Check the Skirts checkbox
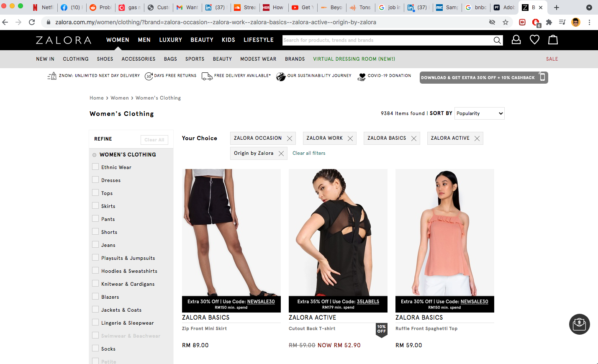 (95, 205)
